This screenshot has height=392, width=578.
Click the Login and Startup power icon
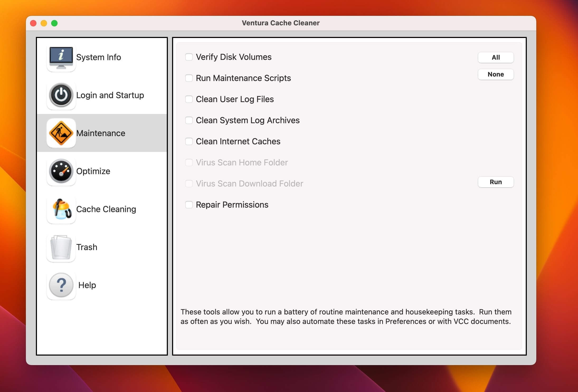[x=61, y=95]
